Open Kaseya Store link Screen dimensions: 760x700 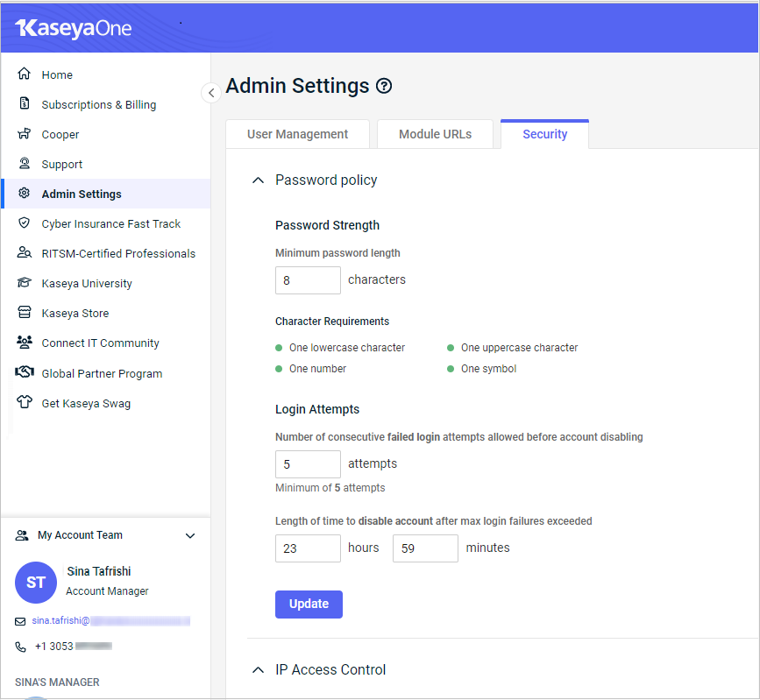[x=75, y=314]
